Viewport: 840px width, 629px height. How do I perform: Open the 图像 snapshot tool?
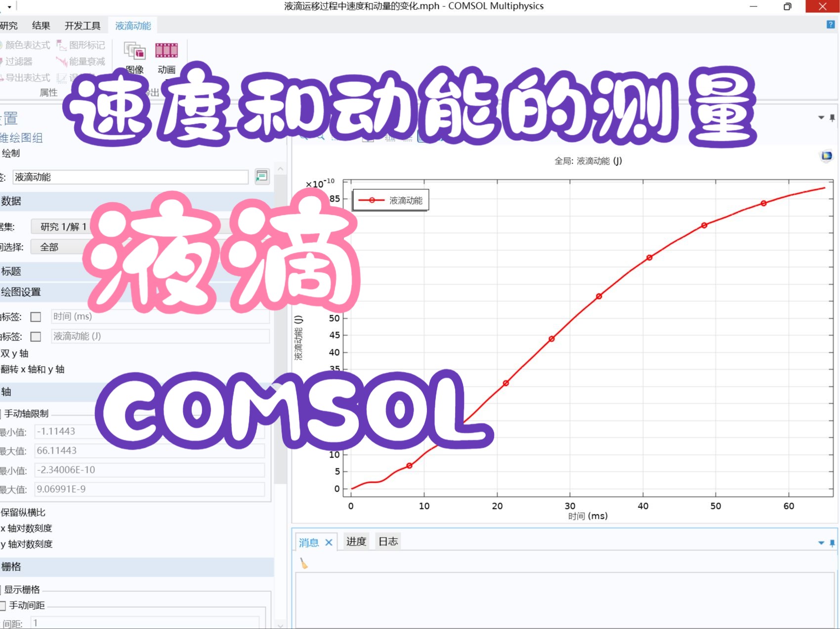coord(134,54)
